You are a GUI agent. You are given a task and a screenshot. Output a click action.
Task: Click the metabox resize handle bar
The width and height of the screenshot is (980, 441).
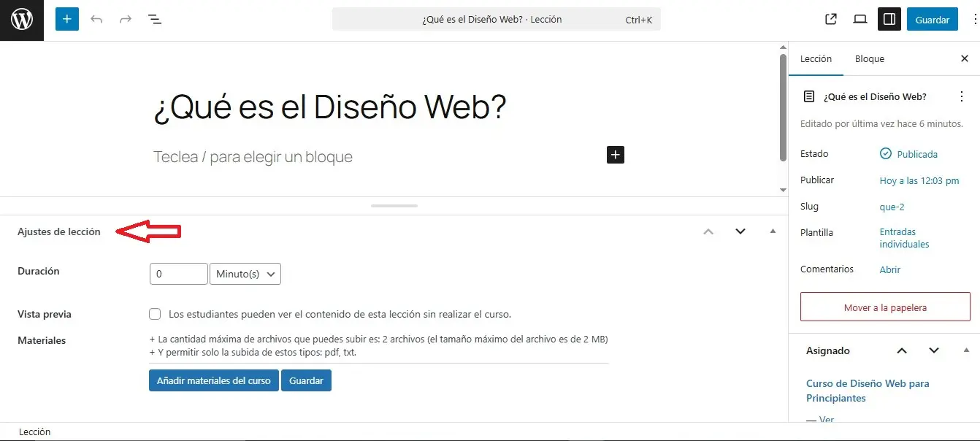(x=394, y=206)
